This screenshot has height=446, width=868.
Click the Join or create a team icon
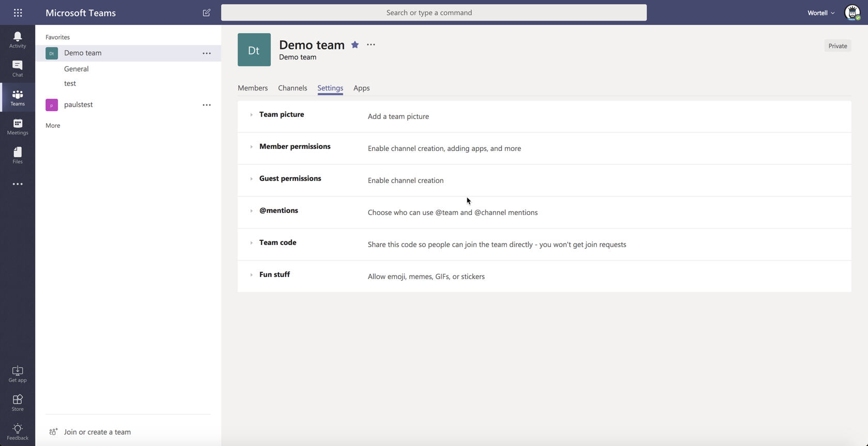[53, 432]
